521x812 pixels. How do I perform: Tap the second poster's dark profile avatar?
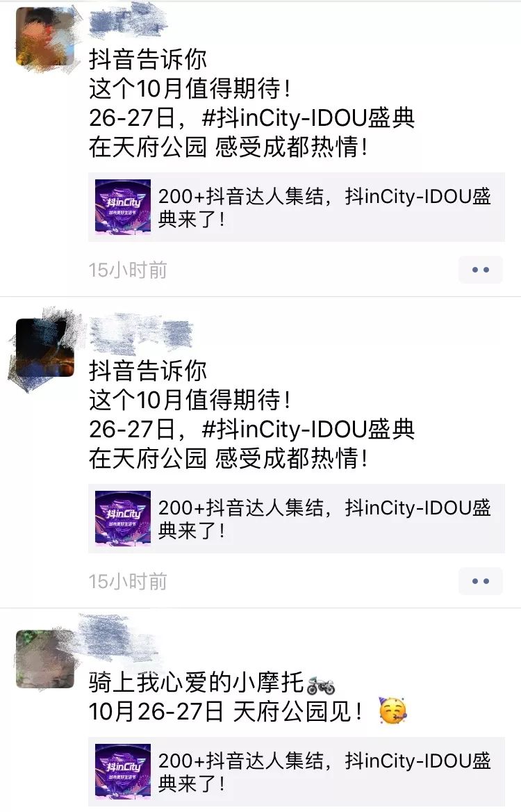(44, 348)
